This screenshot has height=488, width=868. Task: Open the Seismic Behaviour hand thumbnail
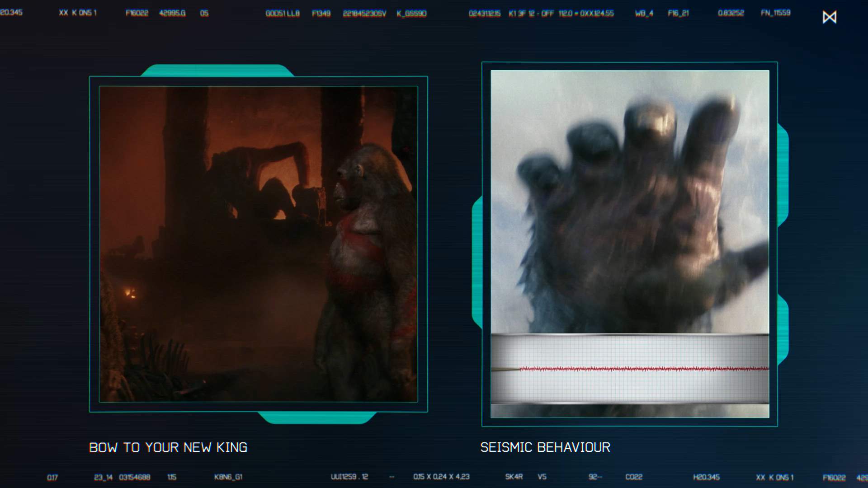(x=629, y=201)
